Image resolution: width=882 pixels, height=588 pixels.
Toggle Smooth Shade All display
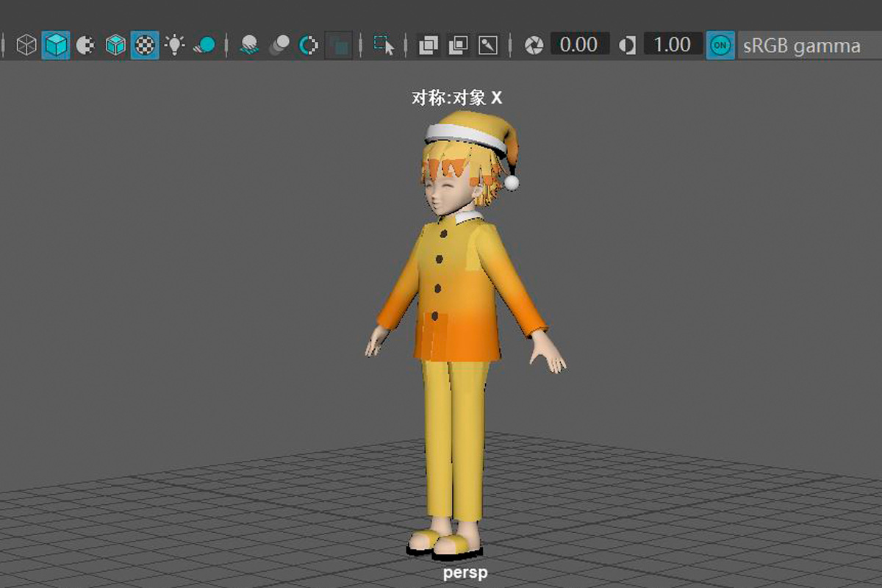(56, 46)
